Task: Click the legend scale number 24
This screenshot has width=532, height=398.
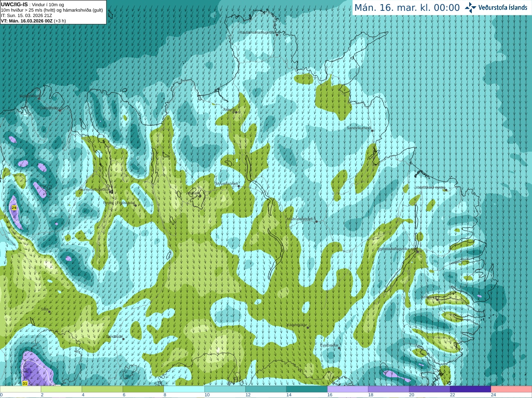Action: pyautogui.click(x=494, y=395)
